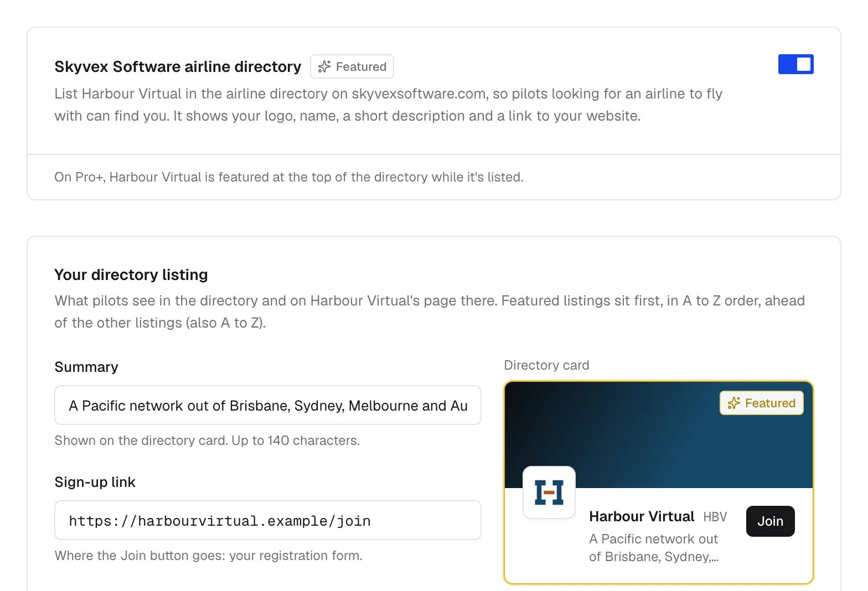Edit the Summary text field

[268, 405]
